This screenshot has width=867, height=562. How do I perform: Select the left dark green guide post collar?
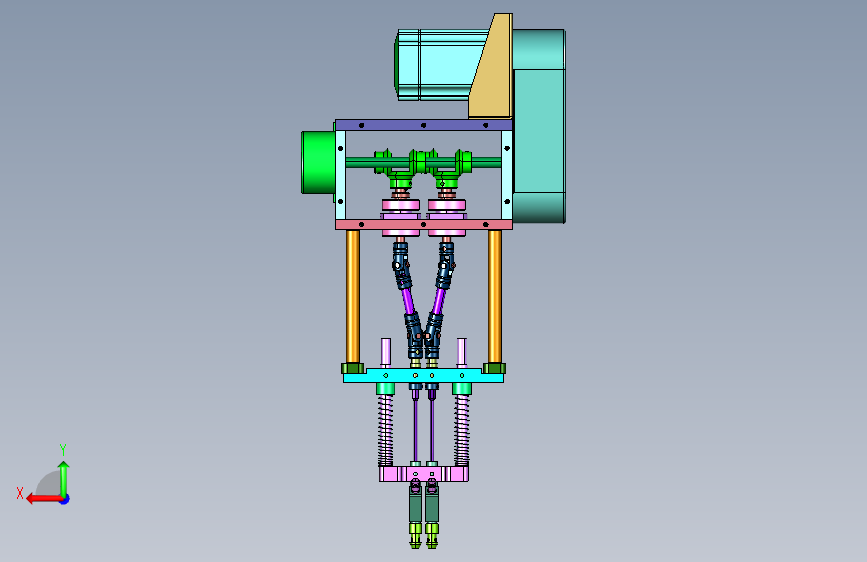point(353,368)
